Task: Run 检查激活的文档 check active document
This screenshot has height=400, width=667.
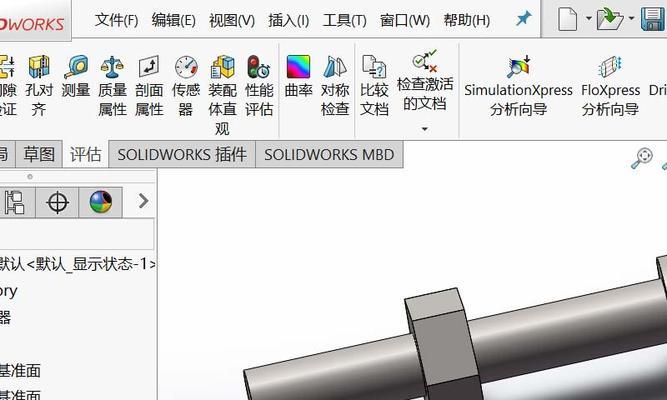Action: pos(425,80)
